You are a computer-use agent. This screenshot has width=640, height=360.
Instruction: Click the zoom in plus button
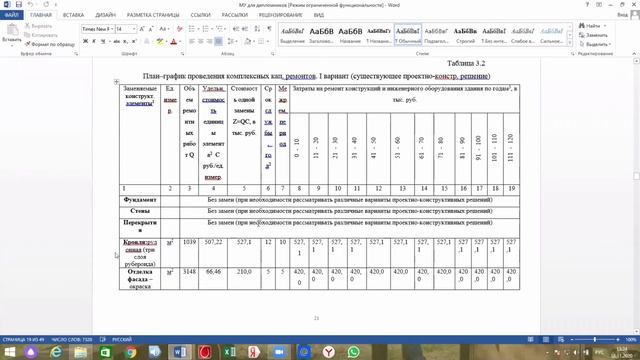pos(618,340)
